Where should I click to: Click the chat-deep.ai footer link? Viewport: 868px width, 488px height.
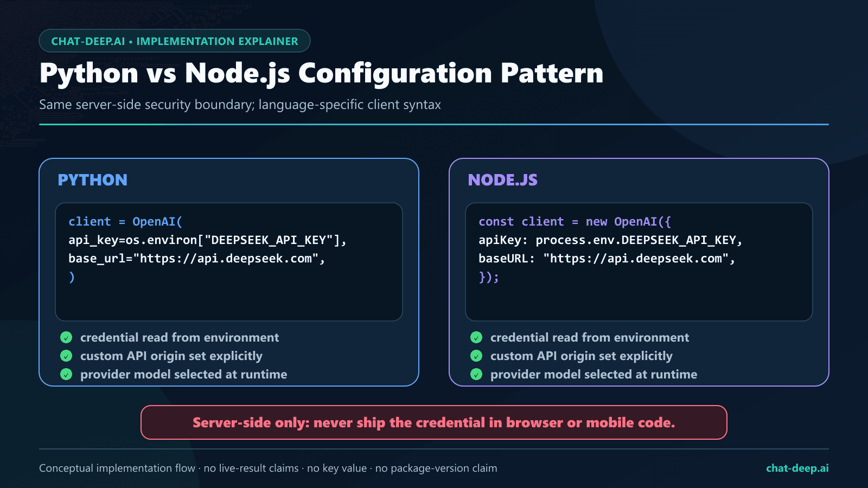coord(797,468)
